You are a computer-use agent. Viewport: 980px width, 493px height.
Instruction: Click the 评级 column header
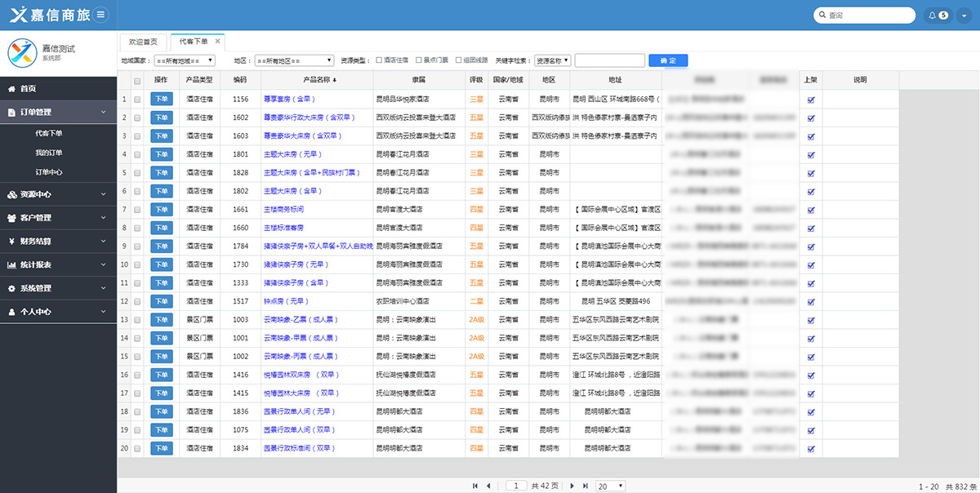point(476,80)
